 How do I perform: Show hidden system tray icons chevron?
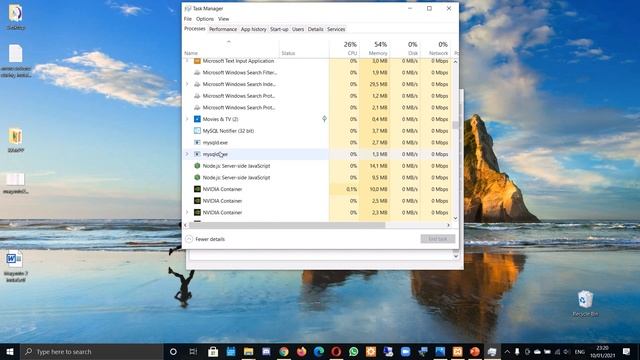507,351
